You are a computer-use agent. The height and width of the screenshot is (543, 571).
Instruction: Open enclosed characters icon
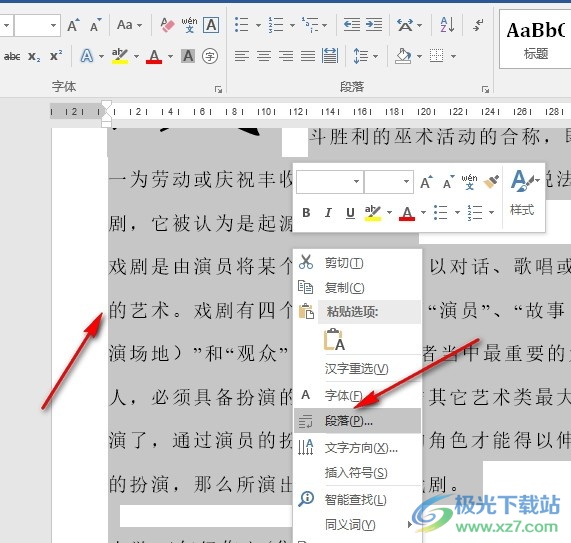(210, 56)
